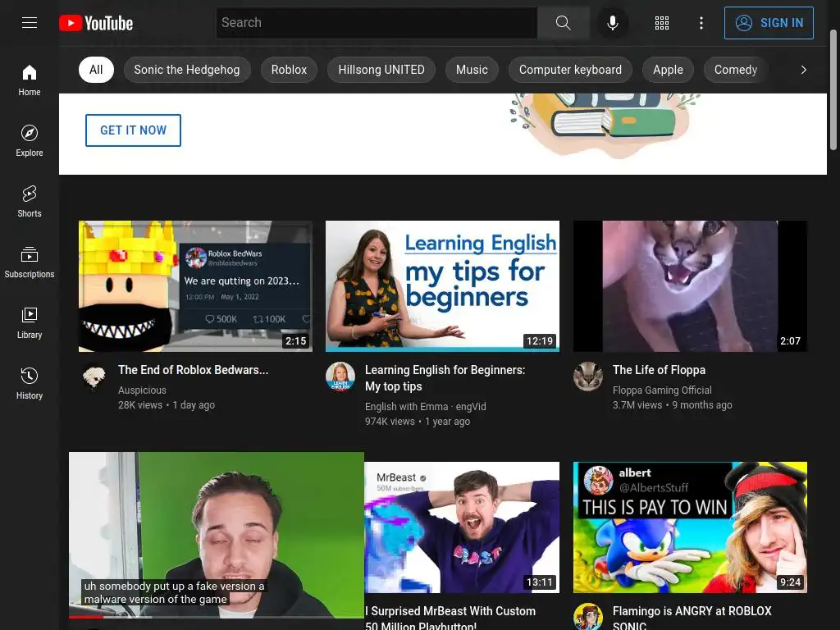Screen dimensions: 840x630
Task: Open Explore in the sidebar
Action: tap(30, 141)
